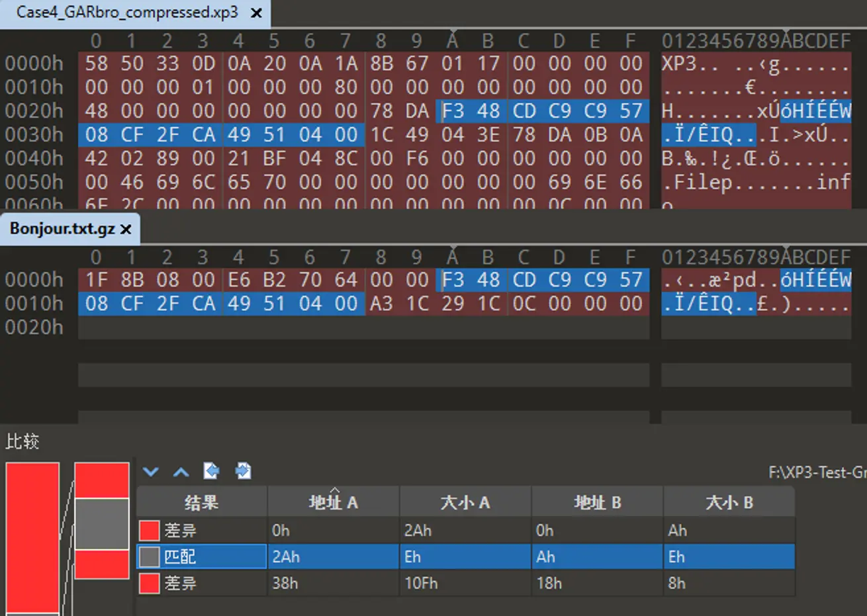Image resolution: width=867 pixels, height=616 pixels.
Task: Click red marker beside the last 差异 result
Action: point(148,583)
